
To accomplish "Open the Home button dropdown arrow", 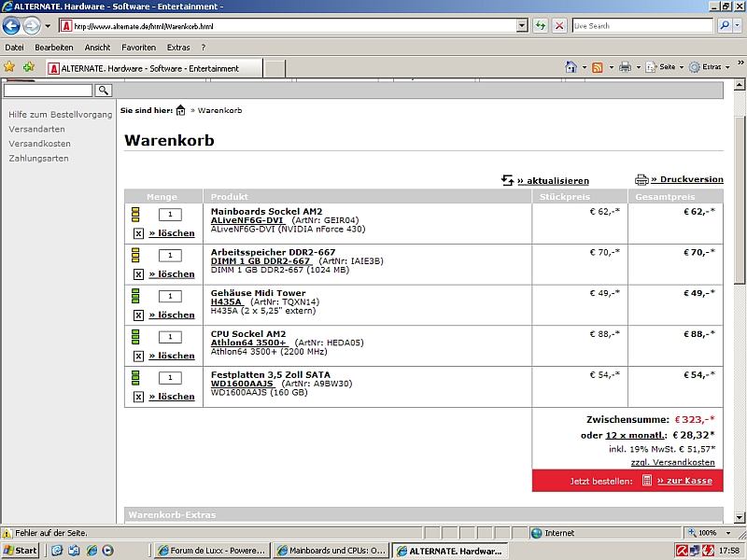I will [x=585, y=67].
